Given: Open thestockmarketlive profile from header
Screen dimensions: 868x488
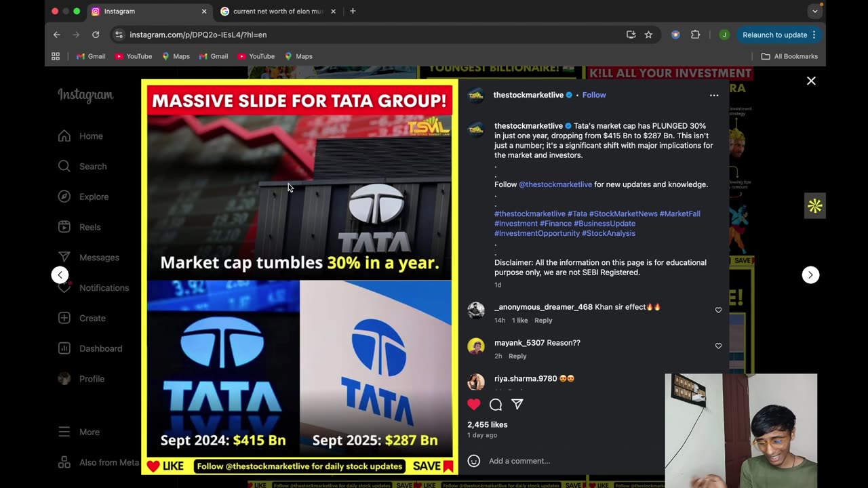Looking at the screenshot, I should (x=528, y=95).
